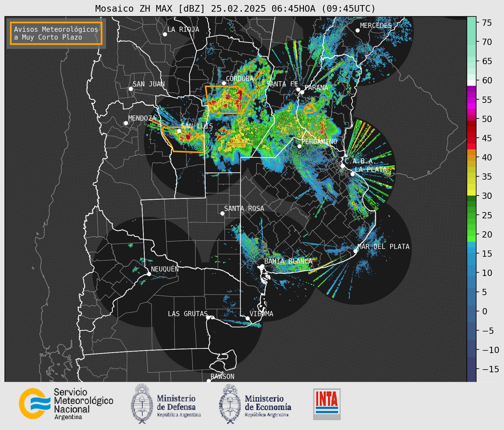Click the SANTA FE city label
The image size is (504, 430).
click(282, 84)
